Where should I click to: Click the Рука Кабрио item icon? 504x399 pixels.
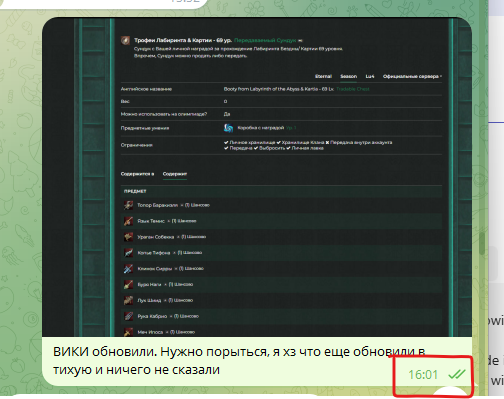128,316
